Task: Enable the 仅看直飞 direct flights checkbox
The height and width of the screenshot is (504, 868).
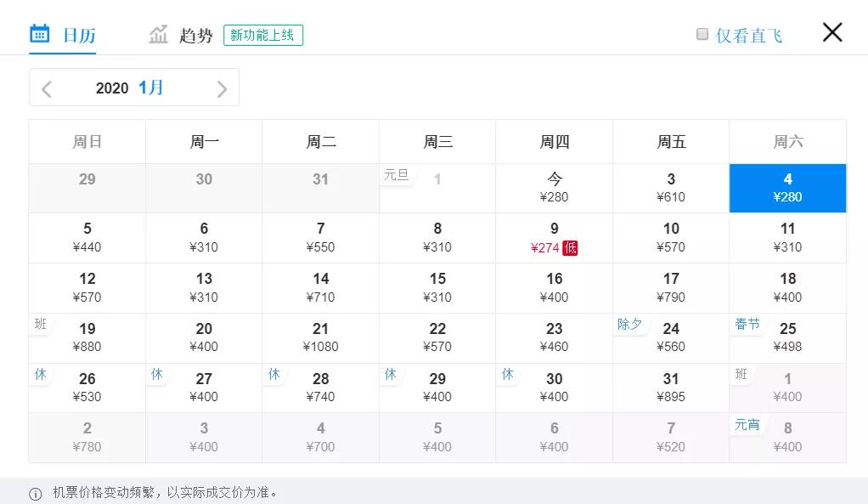Action: pos(702,34)
